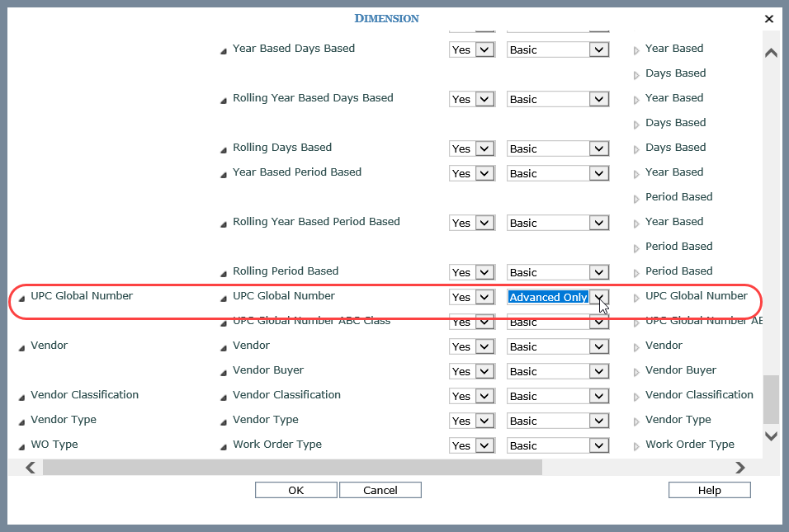Collapse the UPC Global Number tree item
Image resolution: width=789 pixels, height=532 pixels.
[20, 296]
